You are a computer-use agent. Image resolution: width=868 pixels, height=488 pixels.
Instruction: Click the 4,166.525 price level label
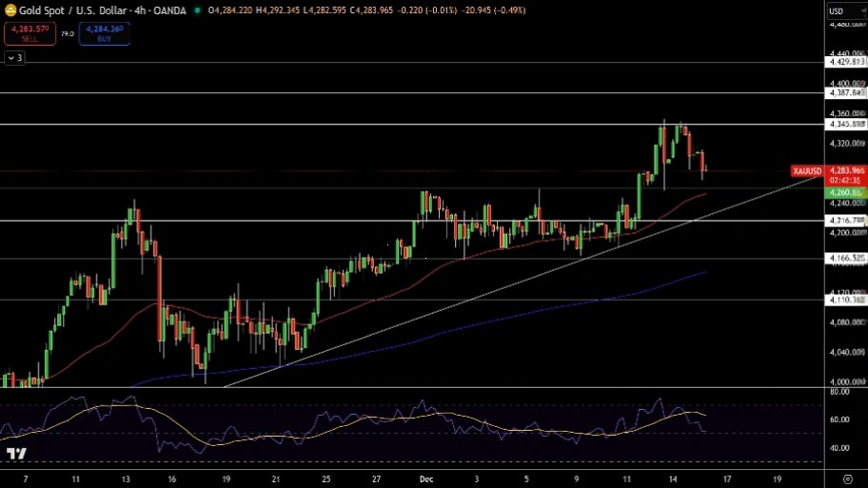tap(846, 259)
